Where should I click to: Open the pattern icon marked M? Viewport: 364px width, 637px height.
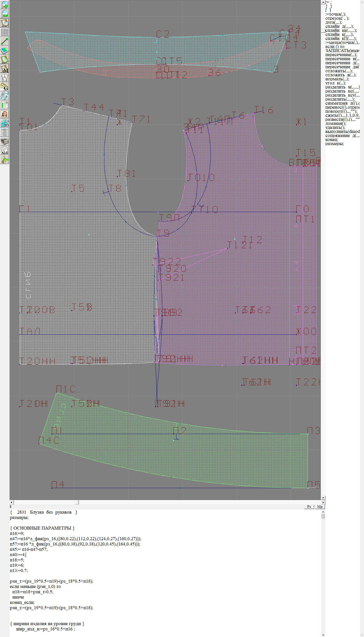(x=5, y=69)
